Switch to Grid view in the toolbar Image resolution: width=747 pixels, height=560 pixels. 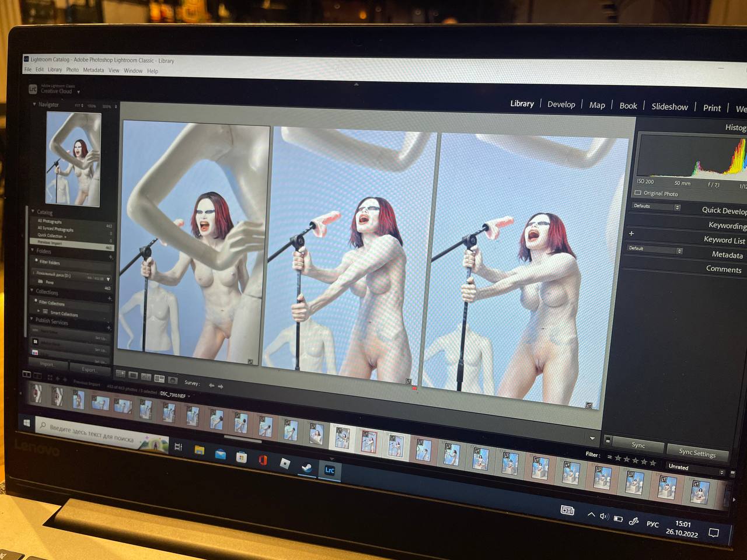[x=121, y=373]
